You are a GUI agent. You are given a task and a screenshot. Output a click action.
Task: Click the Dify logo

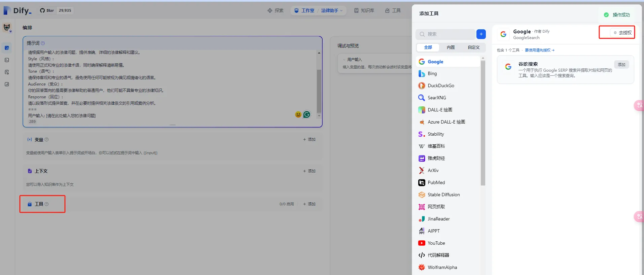point(17,10)
